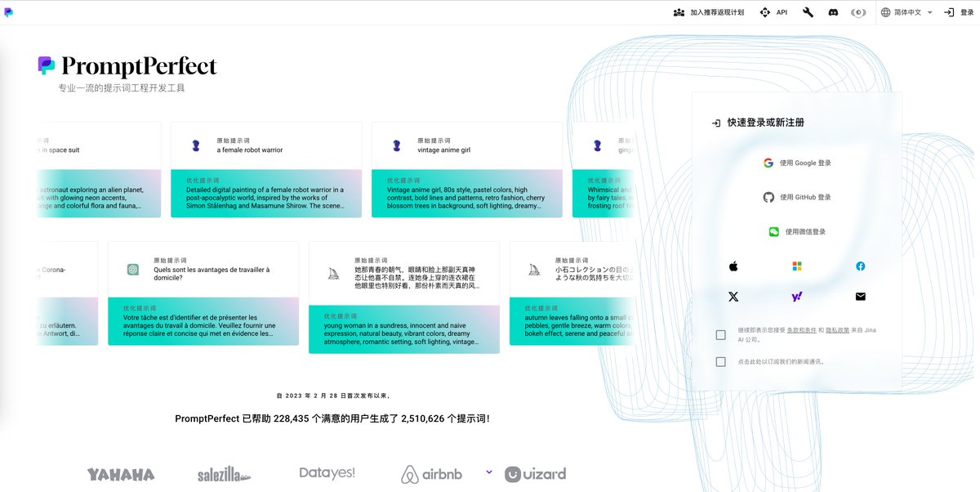Click the Yahoo login icon
The width and height of the screenshot is (980, 492).
pyautogui.click(x=797, y=297)
